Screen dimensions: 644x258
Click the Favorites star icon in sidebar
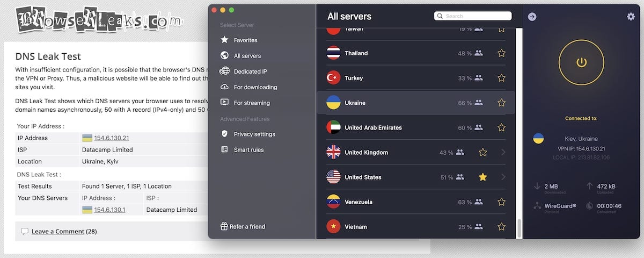click(224, 40)
